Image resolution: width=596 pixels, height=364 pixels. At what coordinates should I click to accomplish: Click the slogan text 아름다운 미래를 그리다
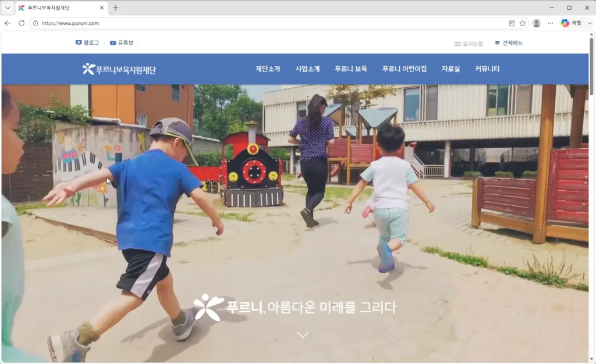(331, 307)
